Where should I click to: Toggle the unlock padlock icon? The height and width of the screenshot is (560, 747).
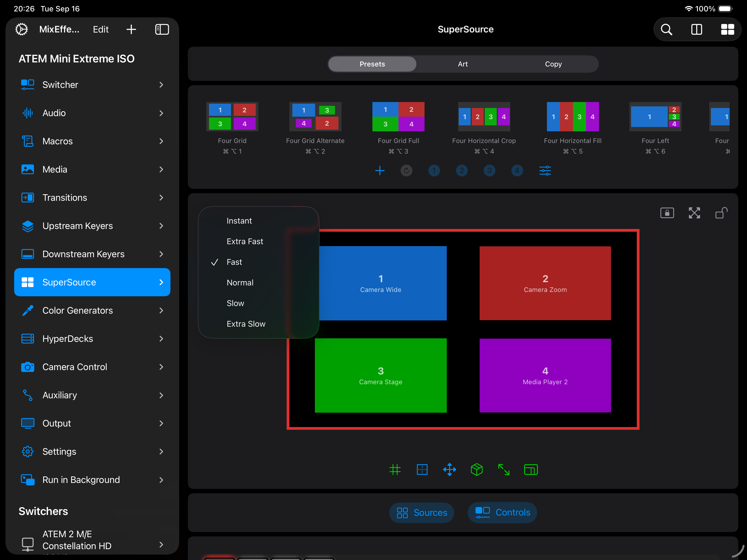pos(721,213)
